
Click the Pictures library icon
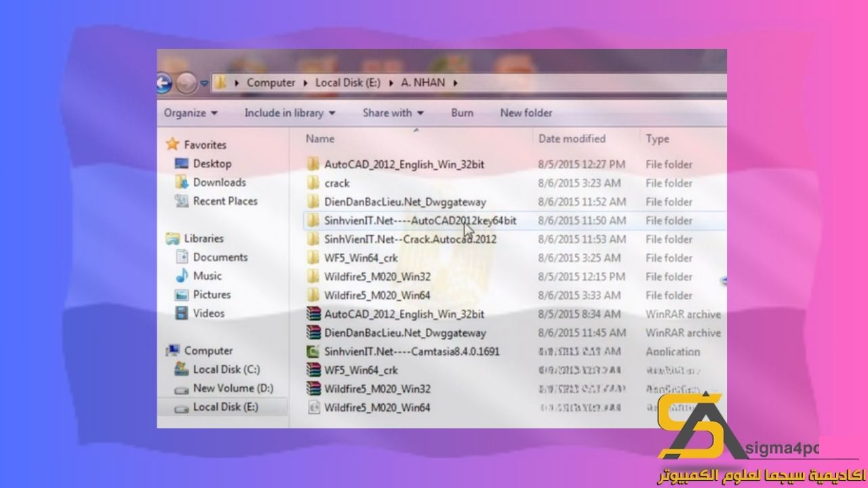coord(181,295)
